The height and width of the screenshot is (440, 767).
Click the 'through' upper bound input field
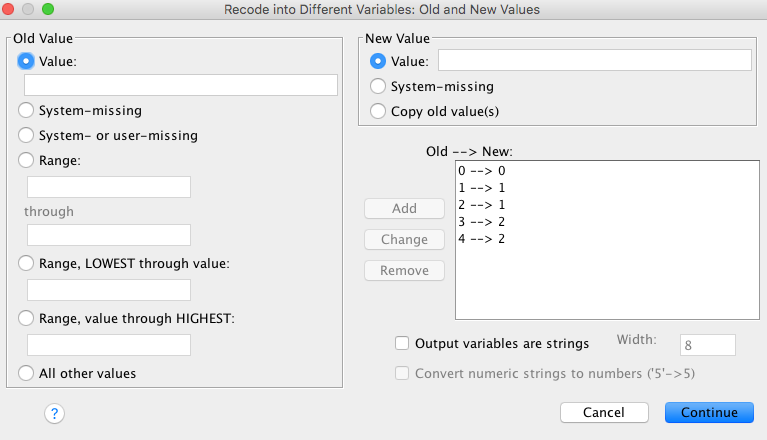coord(109,235)
